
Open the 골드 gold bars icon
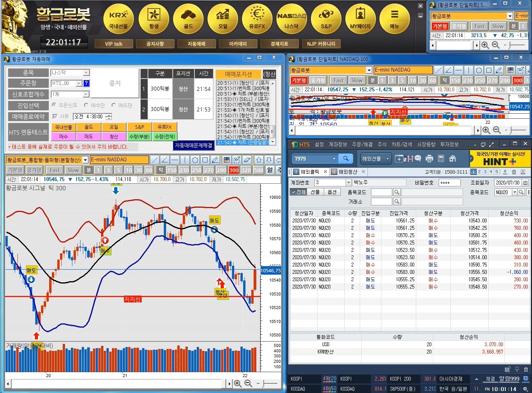coord(188,19)
